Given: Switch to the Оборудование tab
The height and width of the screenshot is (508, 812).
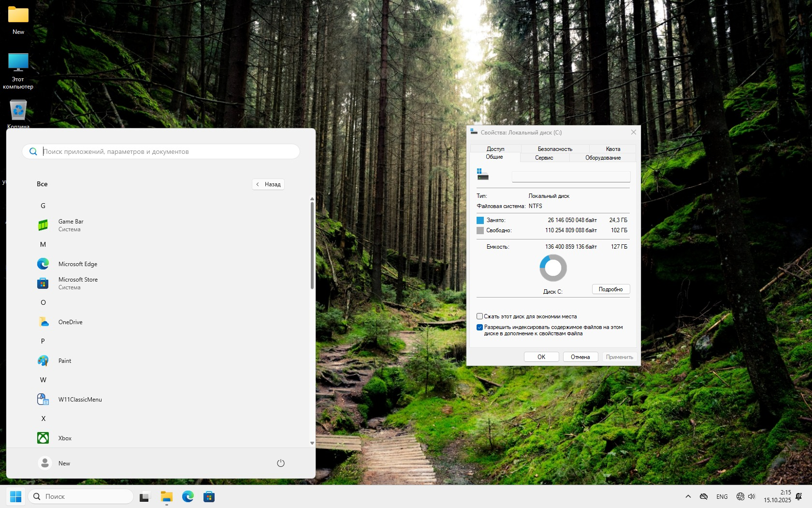Looking at the screenshot, I should click(603, 158).
